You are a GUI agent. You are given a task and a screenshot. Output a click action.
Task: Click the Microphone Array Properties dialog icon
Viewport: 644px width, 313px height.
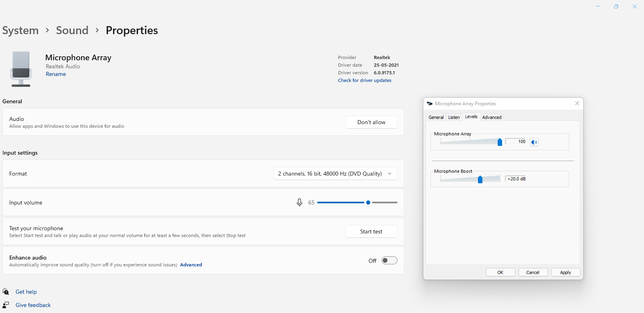(x=429, y=104)
